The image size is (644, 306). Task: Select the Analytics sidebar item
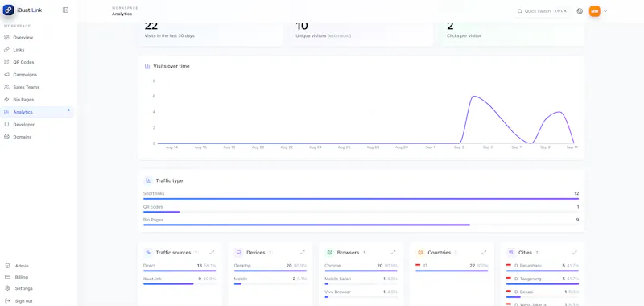coord(37,112)
